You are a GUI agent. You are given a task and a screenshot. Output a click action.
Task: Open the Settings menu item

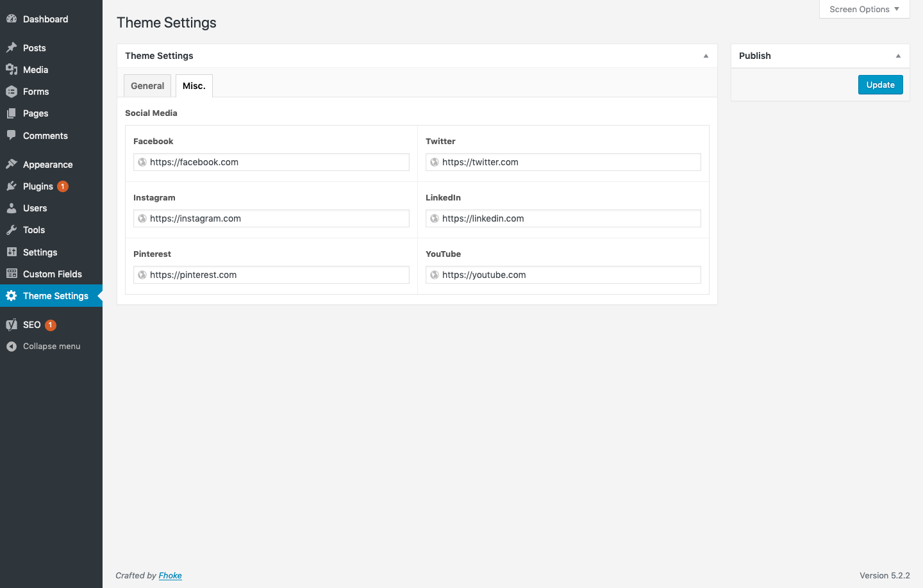51,252
